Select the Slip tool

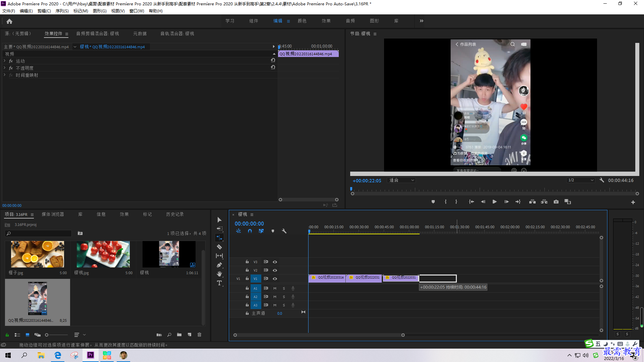(219, 256)
